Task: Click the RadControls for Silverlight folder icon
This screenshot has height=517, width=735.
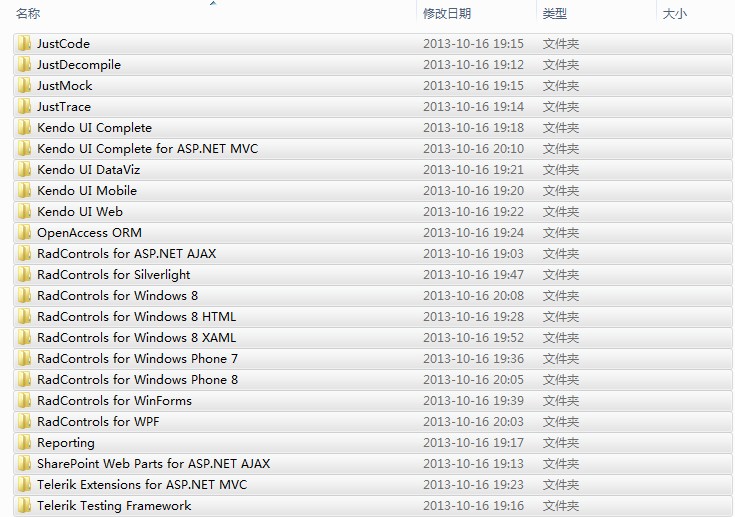Action: [x=24, y=275]
